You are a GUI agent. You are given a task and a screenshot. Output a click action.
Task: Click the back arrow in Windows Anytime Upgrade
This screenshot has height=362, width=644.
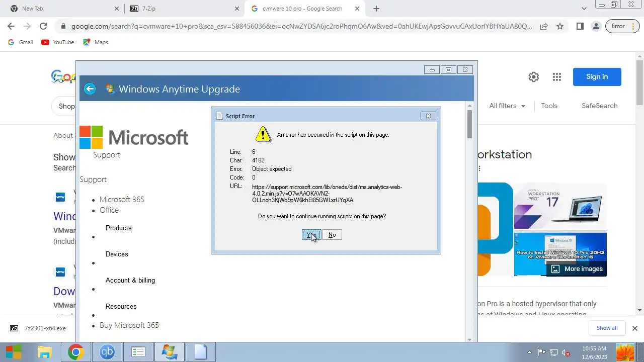pyautogui.click(x=90, y=89)
